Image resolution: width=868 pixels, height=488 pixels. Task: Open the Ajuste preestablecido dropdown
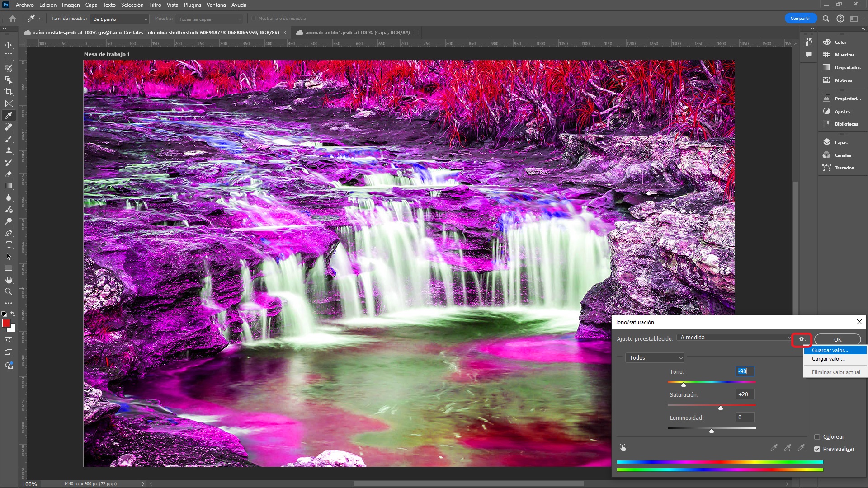pyautogui.click(x=735, y=338)
